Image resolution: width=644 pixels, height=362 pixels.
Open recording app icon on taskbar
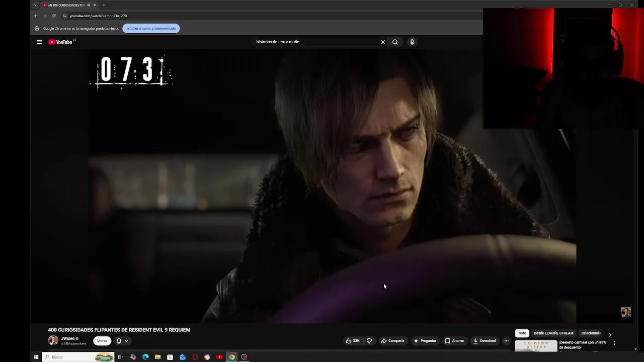[244, 357]
